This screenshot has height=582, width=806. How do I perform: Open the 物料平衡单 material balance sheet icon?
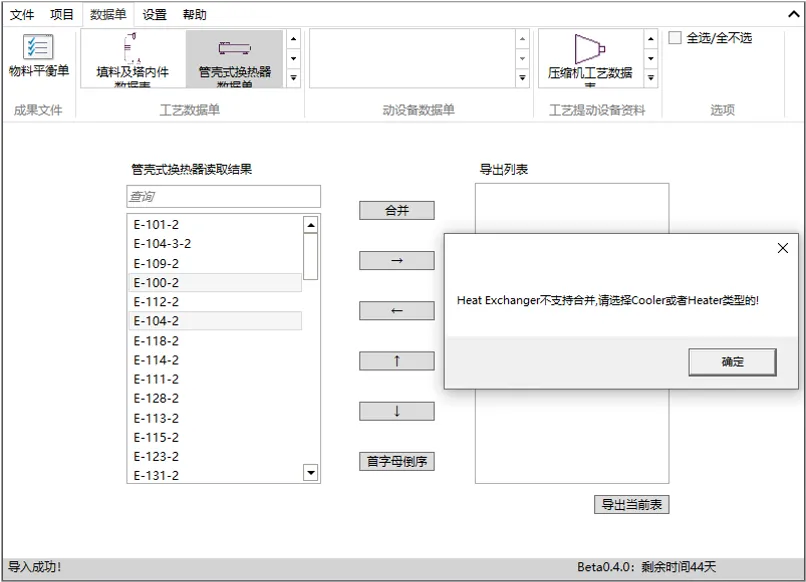(39, 56)
